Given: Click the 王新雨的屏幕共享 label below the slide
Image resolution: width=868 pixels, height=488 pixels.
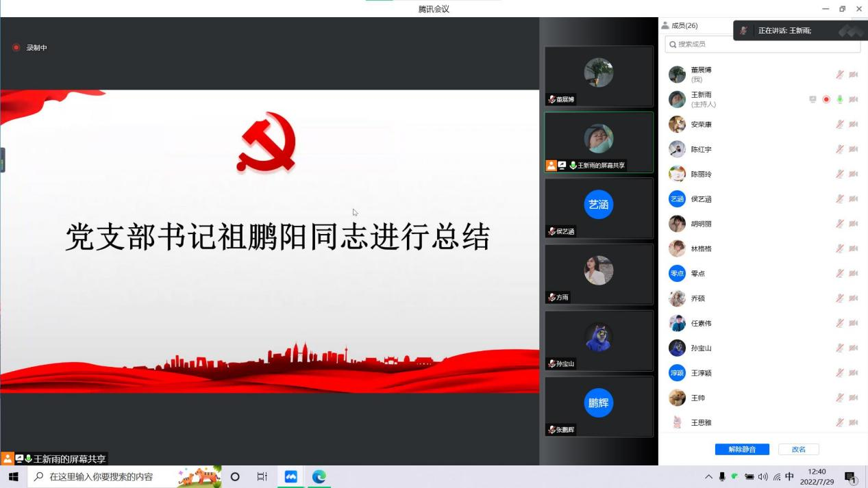Looking at the screenshot, I should [70, 459].
